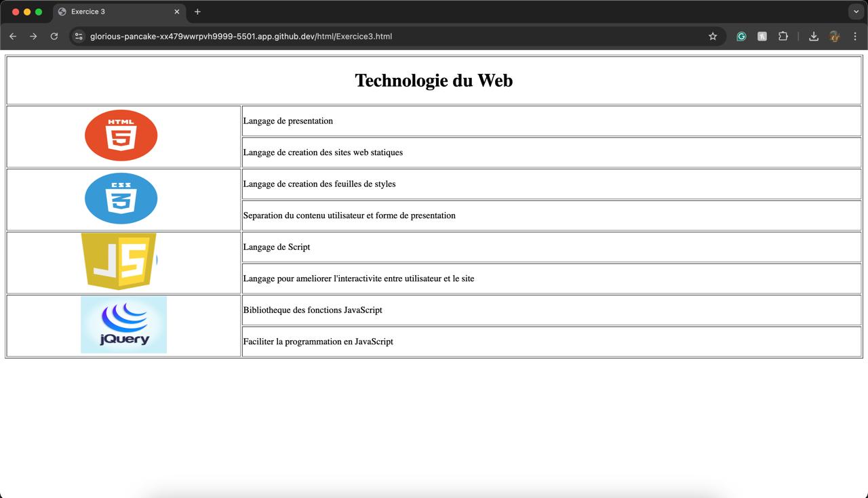This screenshot has width=868, height=498.
Task: Open the Grammarly extension
Action: 741,37
